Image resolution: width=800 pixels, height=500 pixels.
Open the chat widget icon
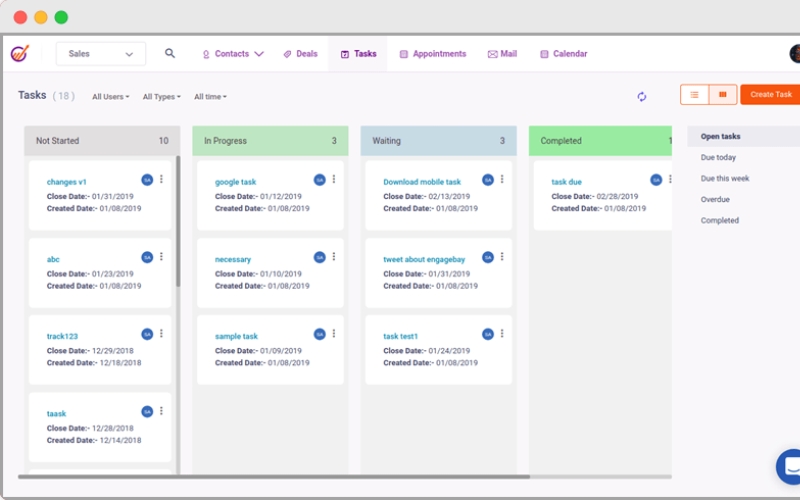tap(789, 466)
